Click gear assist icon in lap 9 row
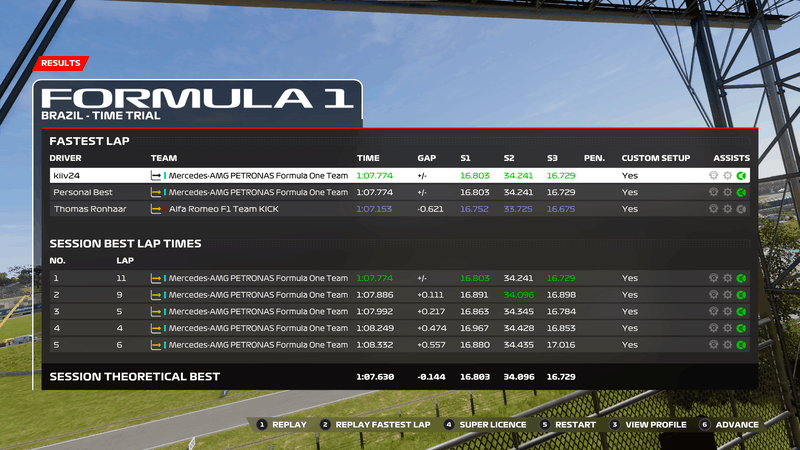The width and height of the screenshot is (800, 450). [728, 295]
